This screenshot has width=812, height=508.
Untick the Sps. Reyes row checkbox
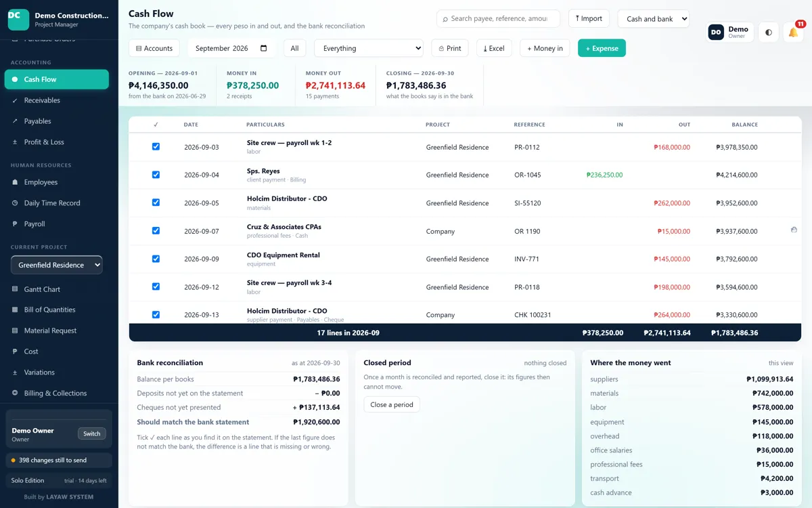(x=156, y=175)
